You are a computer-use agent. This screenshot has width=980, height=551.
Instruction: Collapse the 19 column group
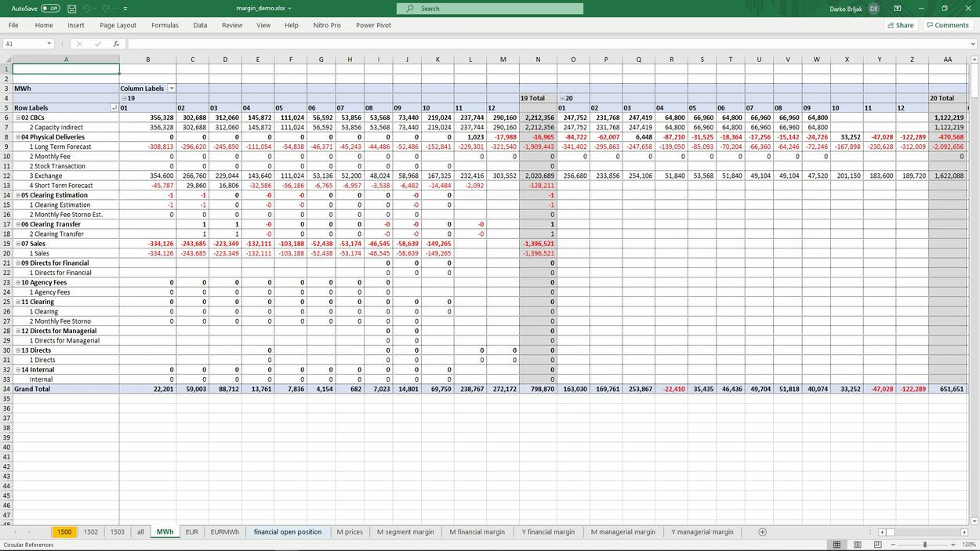(122, 98)
